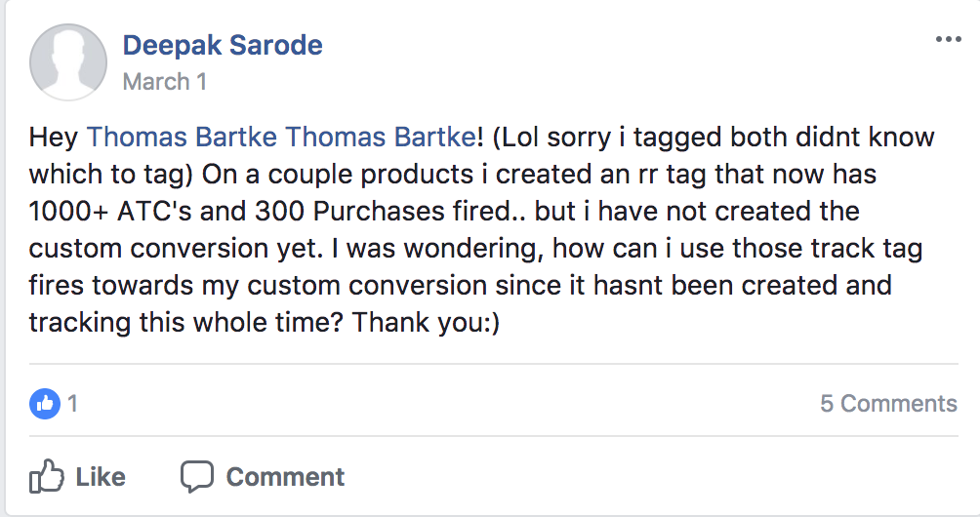Click the speech bubble Comment icon

coord(197,477)
